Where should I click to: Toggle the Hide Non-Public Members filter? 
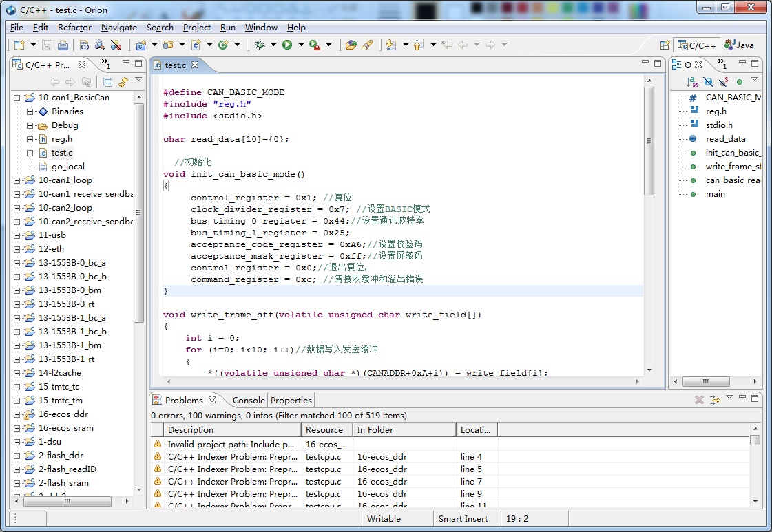pos(740,82)
